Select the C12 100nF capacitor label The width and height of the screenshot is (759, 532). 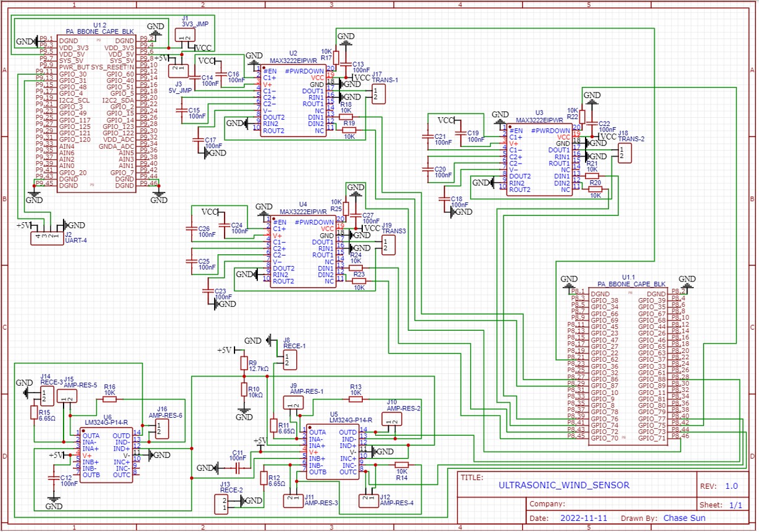pyautogui.click(x=69, y=481)
